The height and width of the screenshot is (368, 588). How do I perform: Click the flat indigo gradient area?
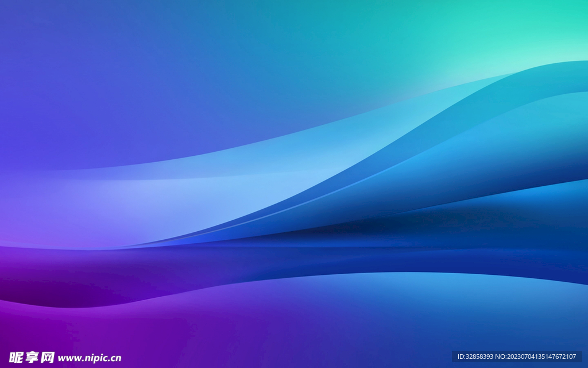tap(115, 86)
